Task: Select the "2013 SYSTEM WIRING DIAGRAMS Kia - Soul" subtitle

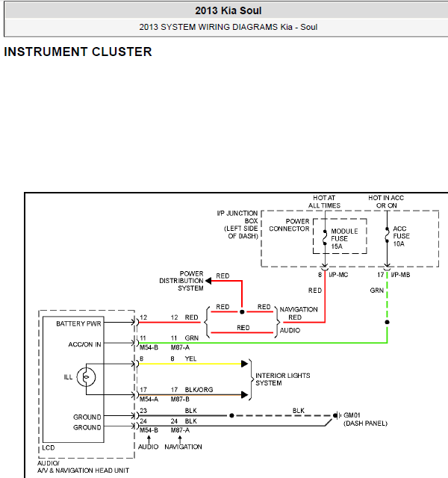Action: click(x=228, y=27)
